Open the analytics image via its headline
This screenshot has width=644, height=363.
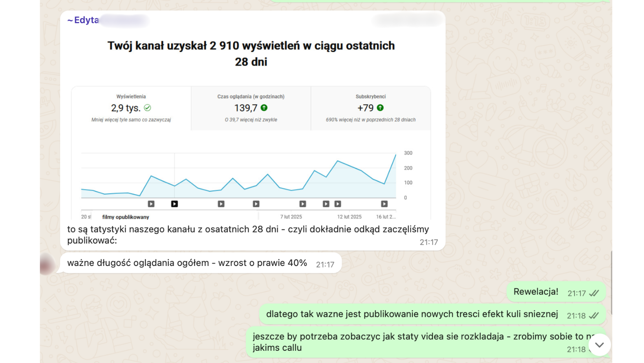pos(251,53)
